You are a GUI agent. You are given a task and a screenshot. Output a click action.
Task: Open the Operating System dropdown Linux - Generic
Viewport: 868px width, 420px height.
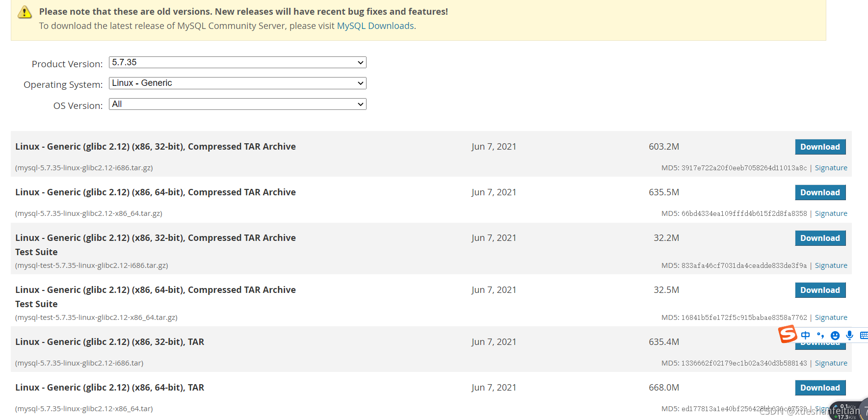237,83
